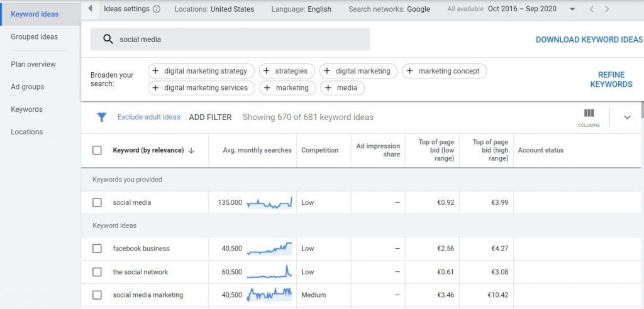
Task: Sort by Avg. monthly searches column
Action: tap(257, 150)
